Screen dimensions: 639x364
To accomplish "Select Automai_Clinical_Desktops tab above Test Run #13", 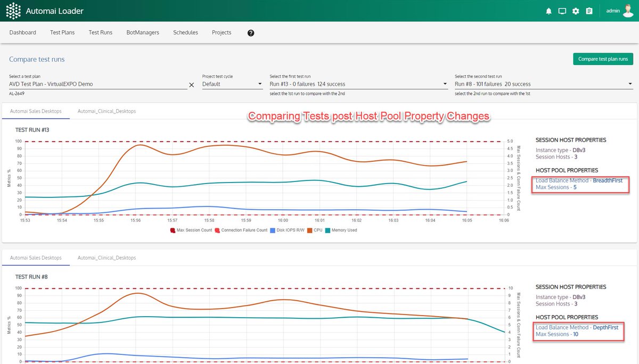I will [x=106, y=111].
